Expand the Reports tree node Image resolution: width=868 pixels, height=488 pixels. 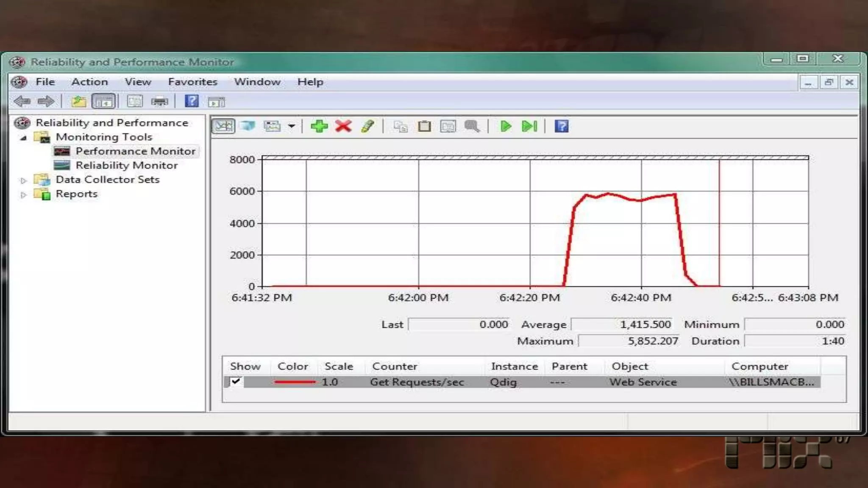[x=24, y=195]
